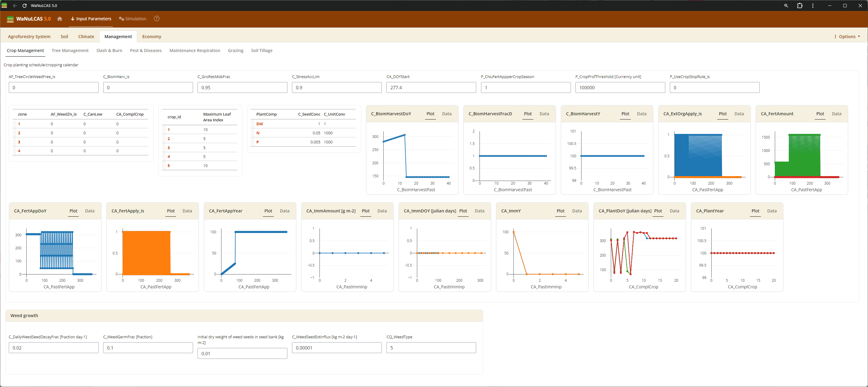The image size is (868, 387).
Task: Click the orange area in CA_FertApply_is chart
Action: tap(146, 253)
